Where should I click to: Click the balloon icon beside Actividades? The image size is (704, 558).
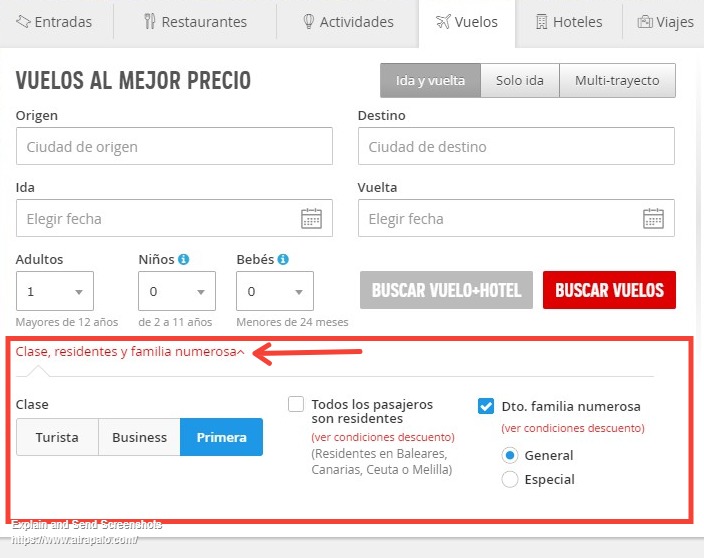click(308, 21)
